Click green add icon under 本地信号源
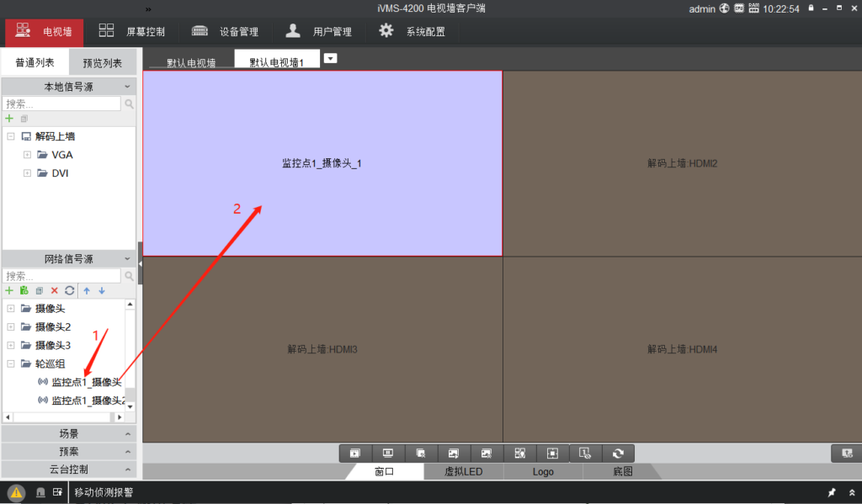Screen dimensions: 862x504 (x=9, y=119)
